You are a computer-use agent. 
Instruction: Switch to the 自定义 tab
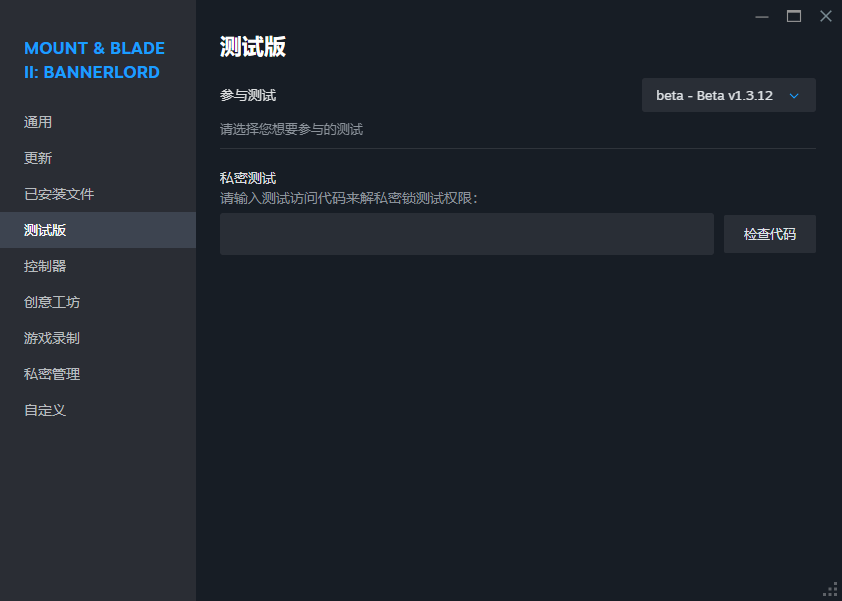(x=45, y=410)
